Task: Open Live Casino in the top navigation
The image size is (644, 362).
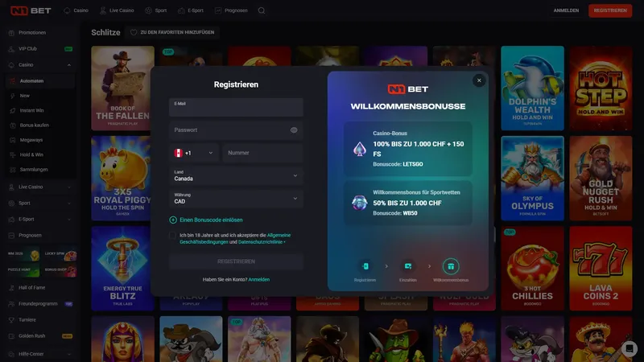Action: pyautogui.click(x=117, y=10)
